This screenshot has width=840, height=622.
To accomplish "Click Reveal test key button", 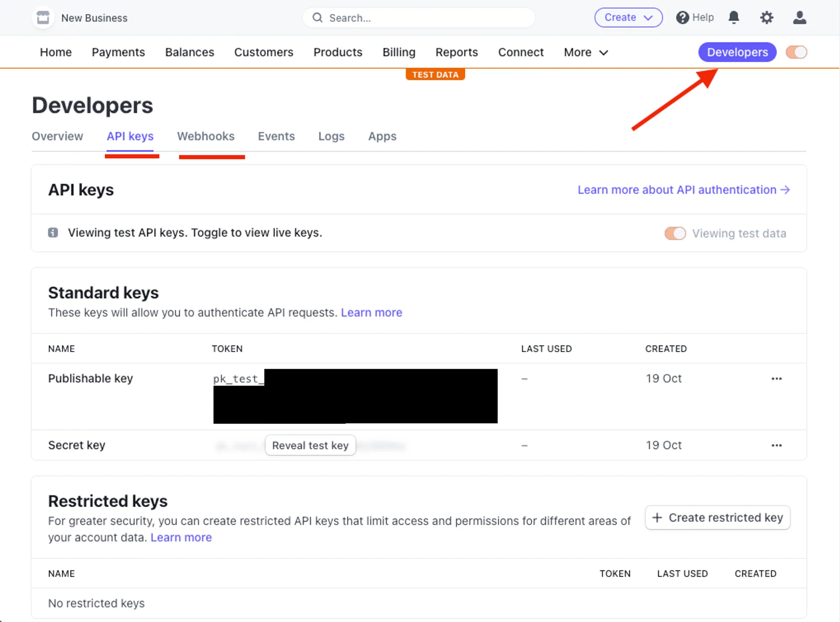I will point(309,445).
